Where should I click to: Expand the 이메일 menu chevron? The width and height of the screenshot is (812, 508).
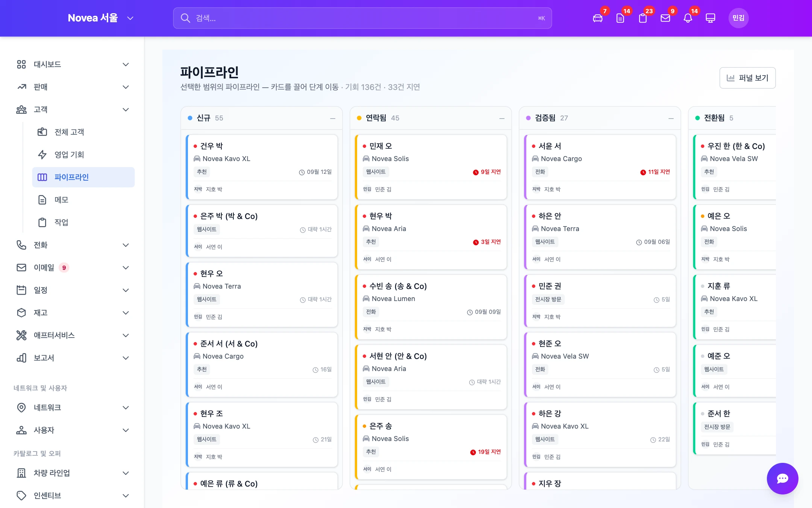coord(126,268)
